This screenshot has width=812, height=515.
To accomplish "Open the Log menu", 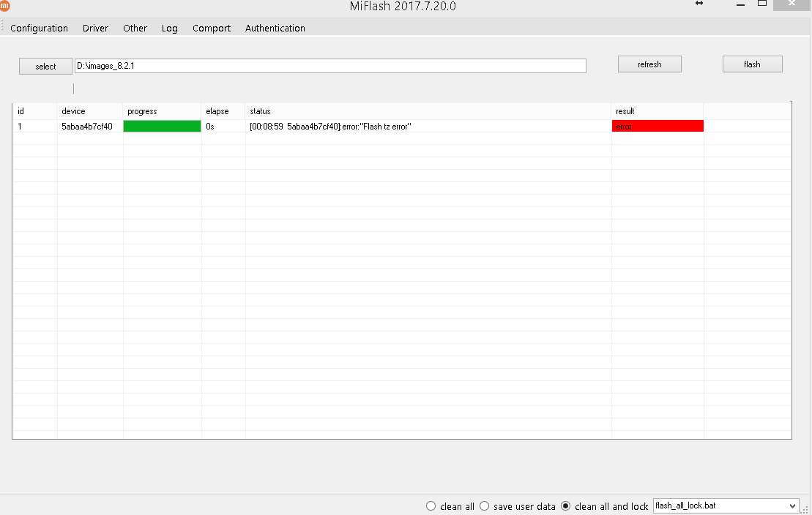I will (169, 28).
